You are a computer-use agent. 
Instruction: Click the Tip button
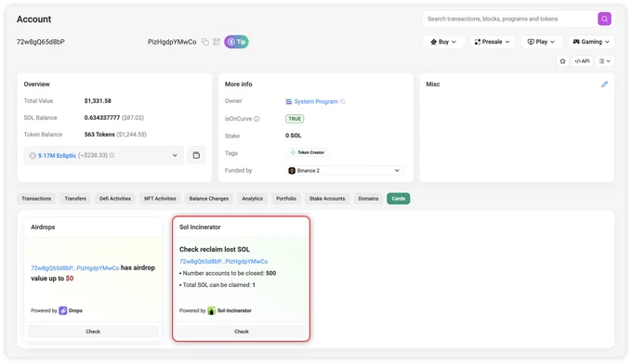pyautogui.click(x=237, y=42)
